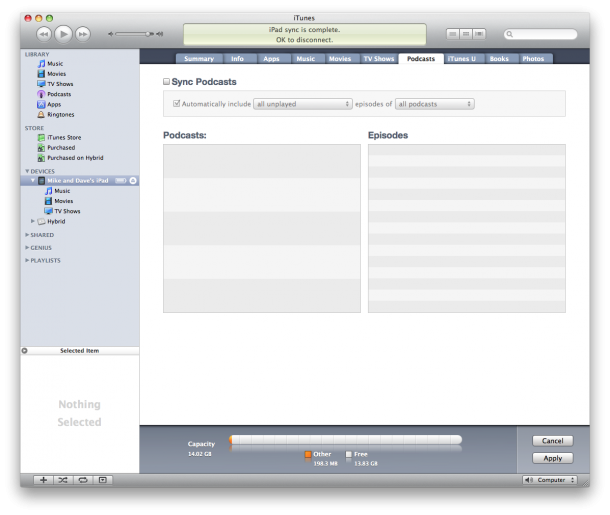610x515 pixels.
Task: Enable the Sync Podcasts checkbox
Action: pyautogui.click(x=167, y=81)
